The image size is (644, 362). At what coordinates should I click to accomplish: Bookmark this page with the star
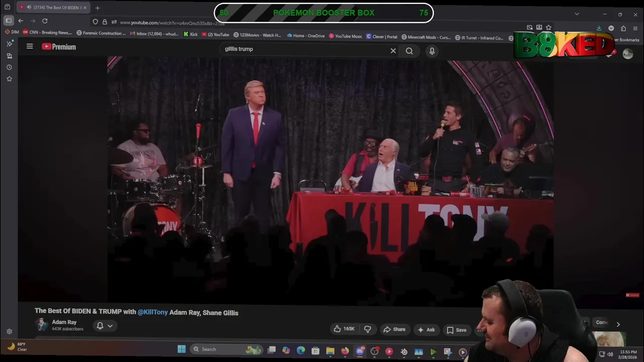(x=548, y=28)
